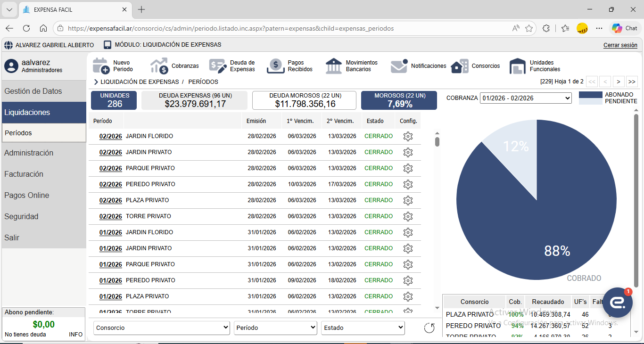Open the Cobranzas chart icon
The width and height of the screenshot is (644, 344).
pos(159,66)
